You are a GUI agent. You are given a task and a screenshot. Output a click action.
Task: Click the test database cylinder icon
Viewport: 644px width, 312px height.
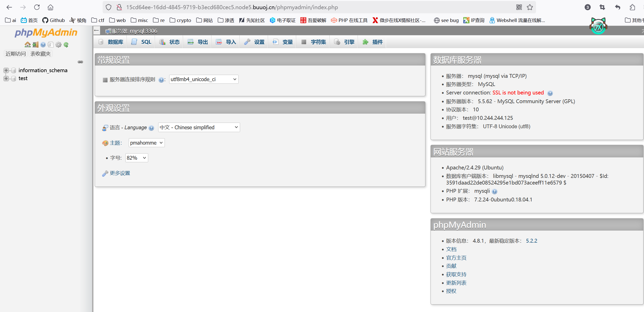[x=14, y=78]
